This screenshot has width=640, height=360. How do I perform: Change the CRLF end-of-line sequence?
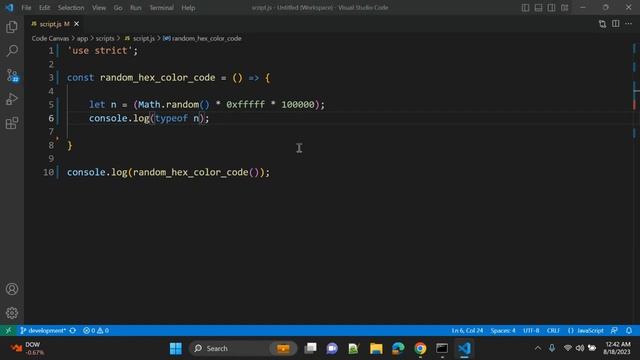[x=553, y=330]
